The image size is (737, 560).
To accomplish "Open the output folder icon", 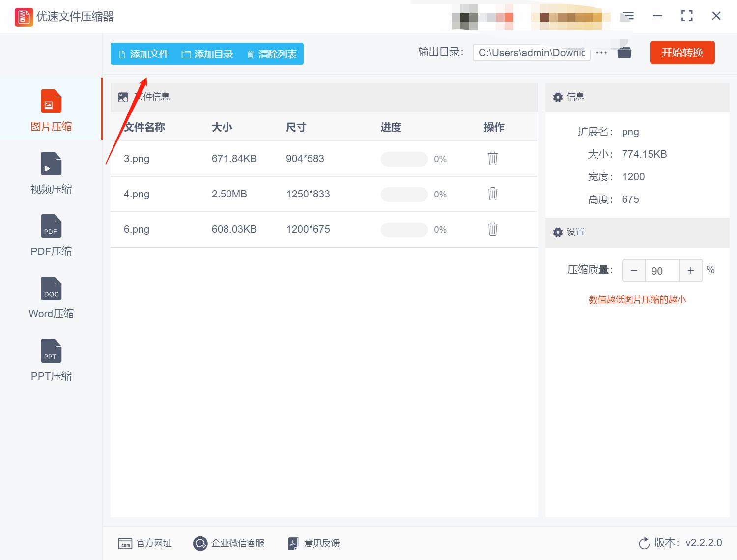I will click(x=624, y=51).
